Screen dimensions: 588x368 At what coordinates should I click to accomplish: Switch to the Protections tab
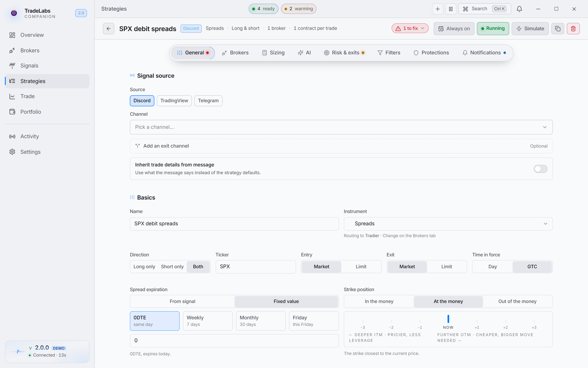pos(431,53)
